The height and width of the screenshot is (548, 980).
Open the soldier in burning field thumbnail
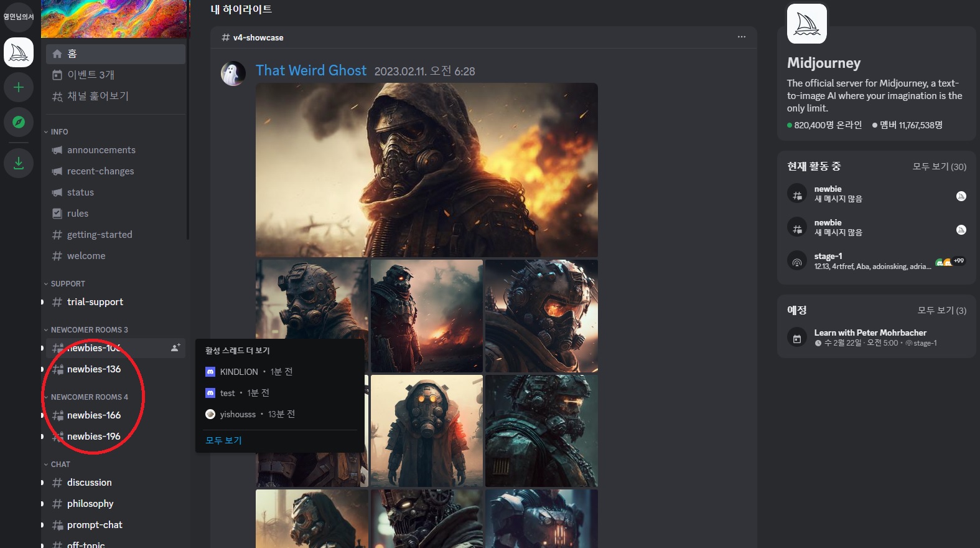click(427, 316)
